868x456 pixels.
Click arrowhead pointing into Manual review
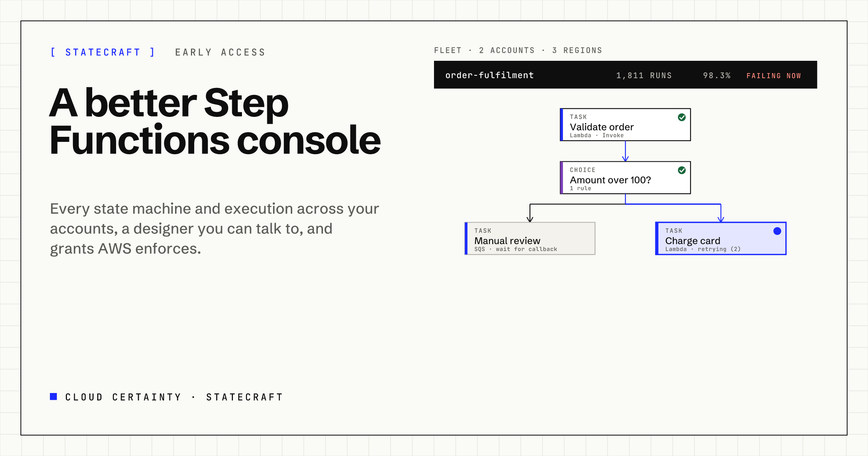tap(530, 219)
